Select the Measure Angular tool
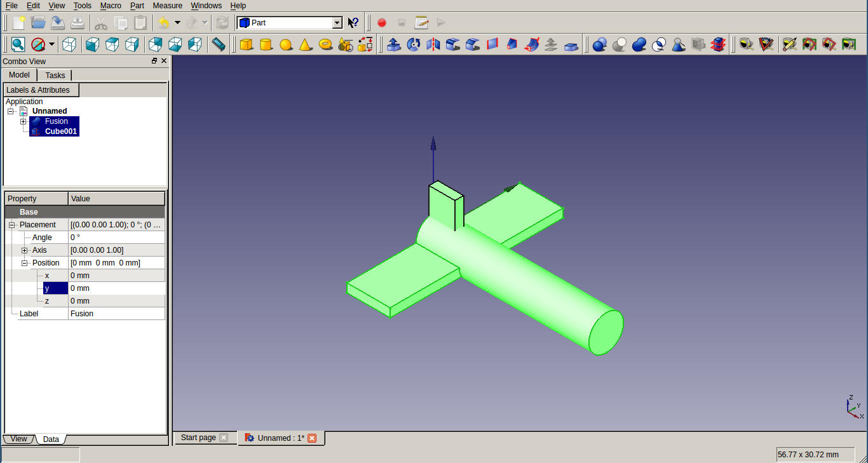The height and width of the screenshot is (463, 868). pos(766,44)
